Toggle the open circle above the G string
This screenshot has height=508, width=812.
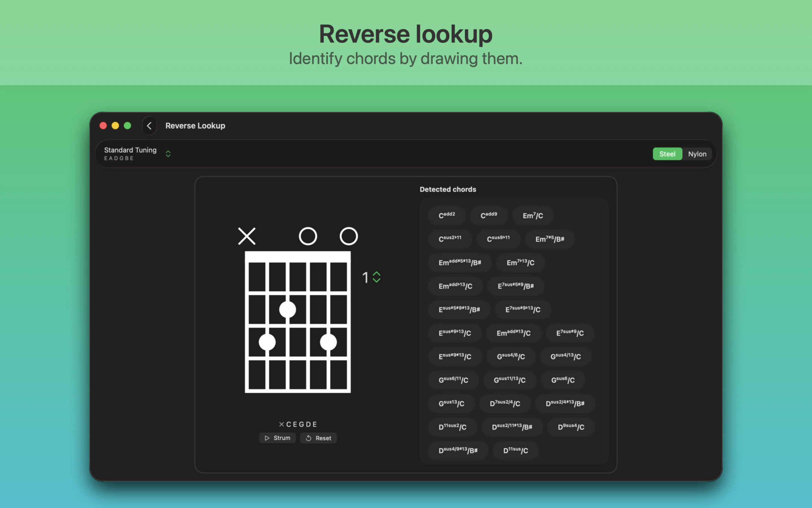point(308,236)
